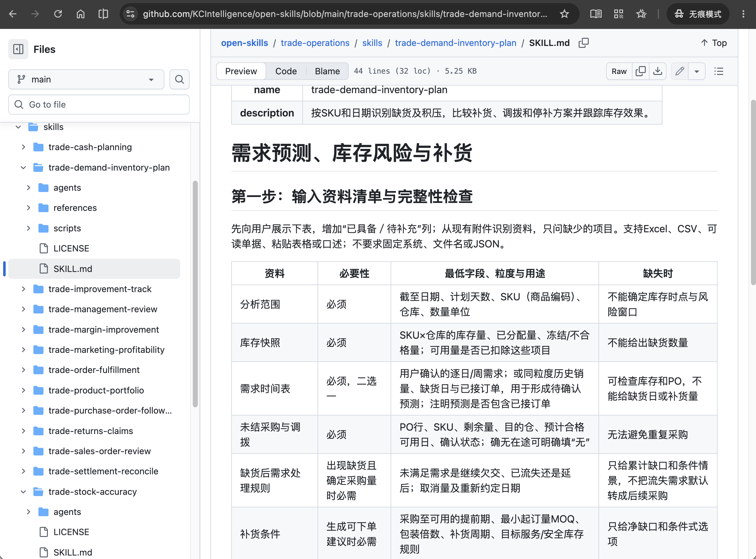Jump to Top of the page
Viewport: 756px width, 559px height.
click(x=714, y=43)
